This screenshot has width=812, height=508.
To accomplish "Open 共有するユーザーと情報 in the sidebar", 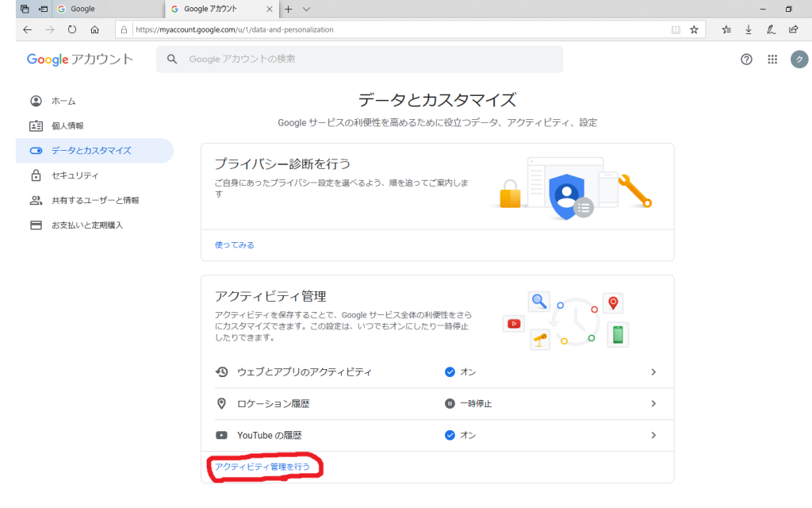I will [x=95, y=201].
